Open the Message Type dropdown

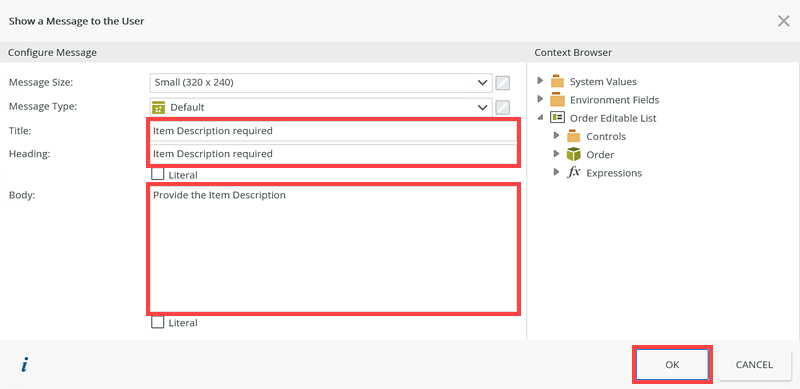[321, 107]
